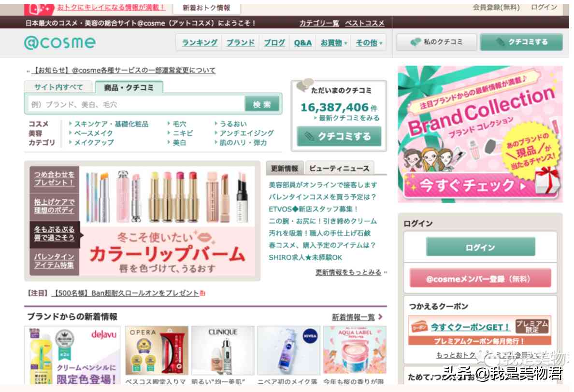Image resolution: width=574 pixels, height=392 pixels.
Task: Click the green 検索 search button
Action: tap(262, 104)
